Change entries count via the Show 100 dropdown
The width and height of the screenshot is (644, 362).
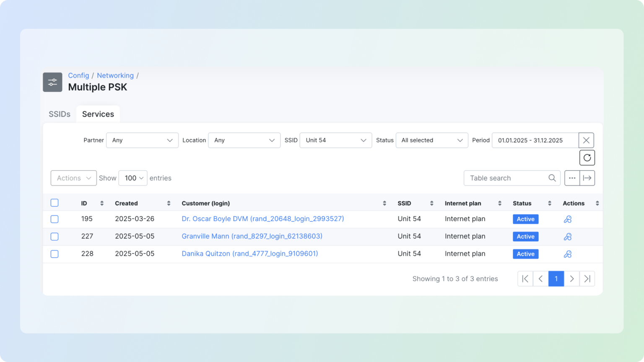pyautogui.click(x=132, y=178)
